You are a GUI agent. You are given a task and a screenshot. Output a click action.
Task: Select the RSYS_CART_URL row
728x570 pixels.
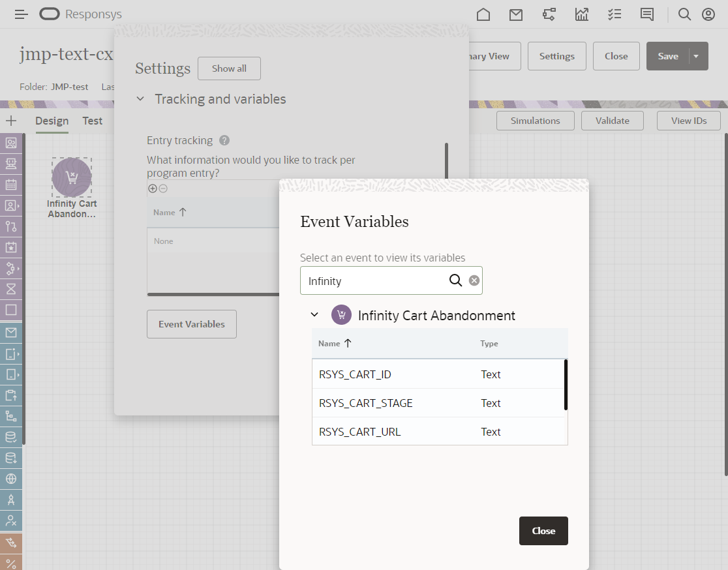(x=439, y=432)
